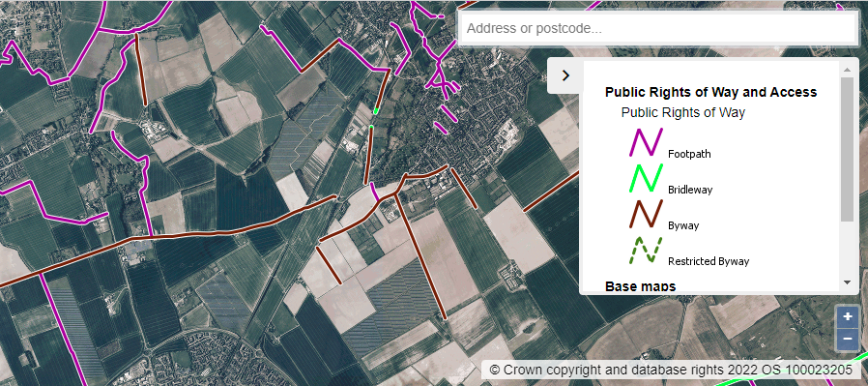Click the green Bridleway legend symbol
Image resolution: width=868 pixels, height=386 pixels.
[646, 178]
